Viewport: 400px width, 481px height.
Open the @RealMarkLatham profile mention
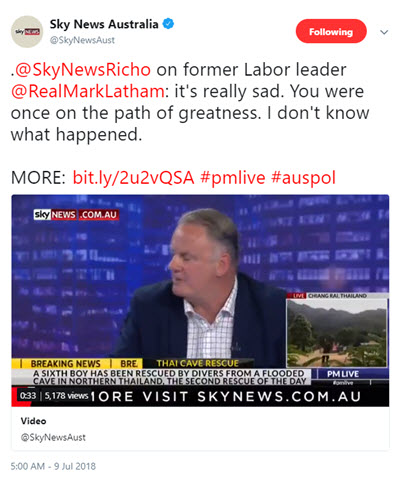(88, 92)
